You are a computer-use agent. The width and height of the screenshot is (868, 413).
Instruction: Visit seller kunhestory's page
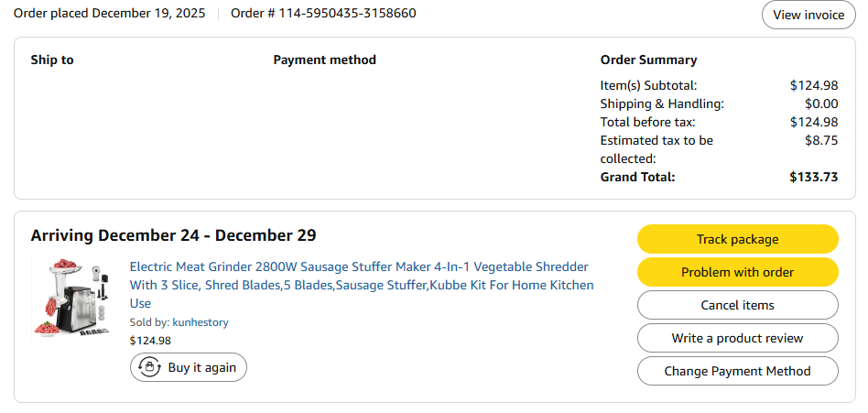(x=200, y=322)
